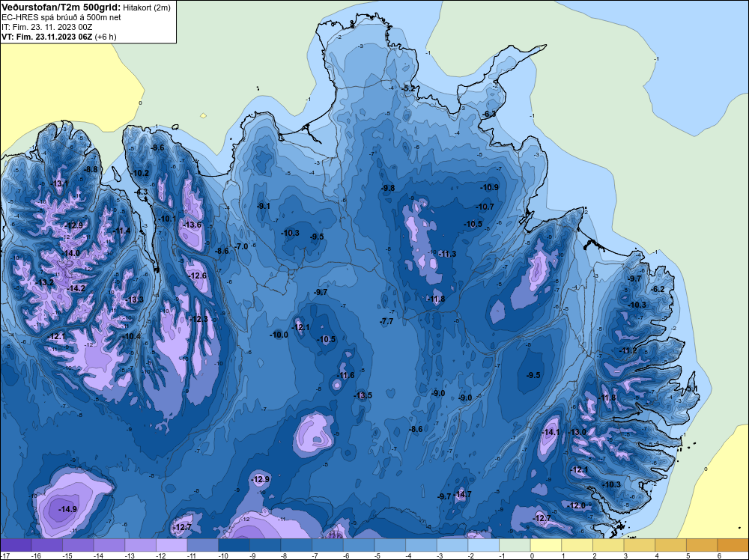Click the -12.0 temperature label
Viewport: 749px width, 560px height.
577,506
